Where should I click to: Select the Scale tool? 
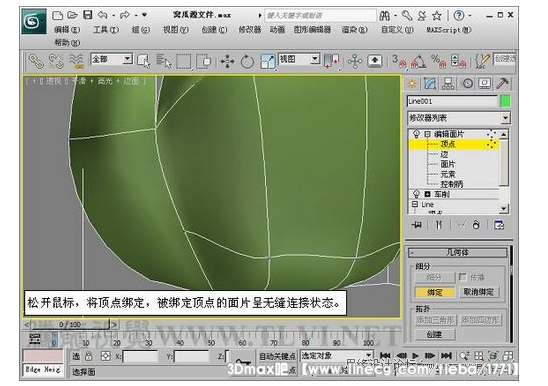coord(268,62)
